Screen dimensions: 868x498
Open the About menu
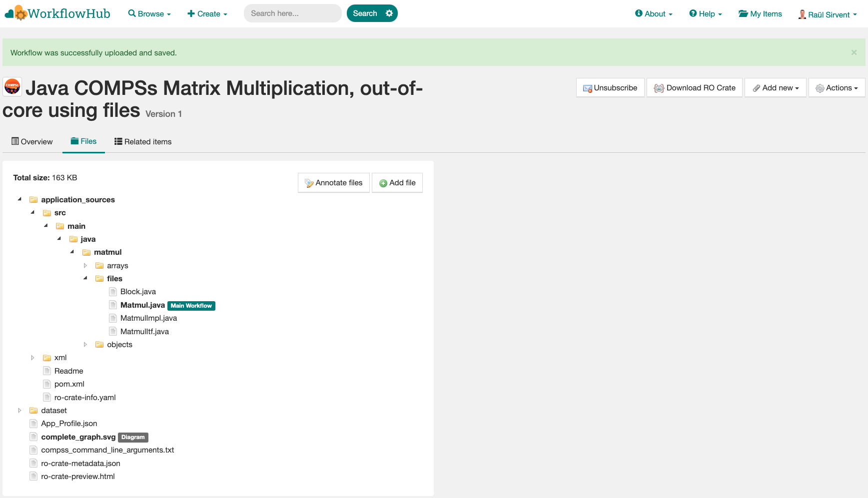point(654,14)
